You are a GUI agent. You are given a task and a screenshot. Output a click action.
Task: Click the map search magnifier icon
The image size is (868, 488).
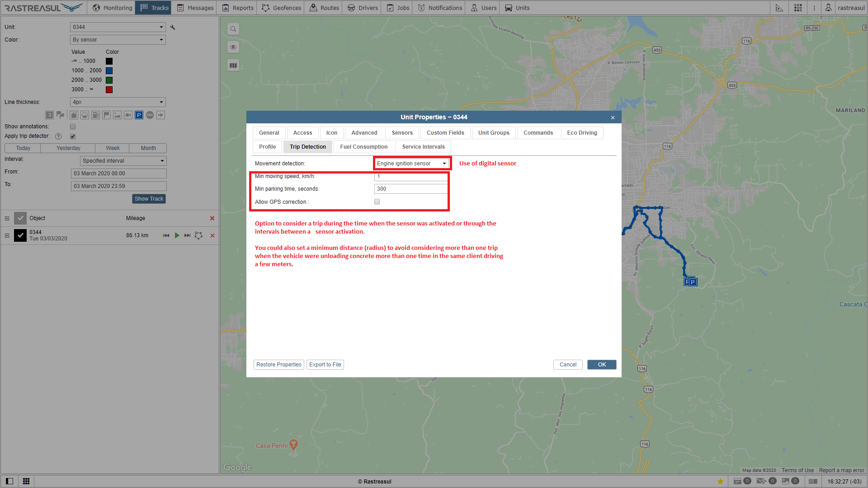pos(233,29)
